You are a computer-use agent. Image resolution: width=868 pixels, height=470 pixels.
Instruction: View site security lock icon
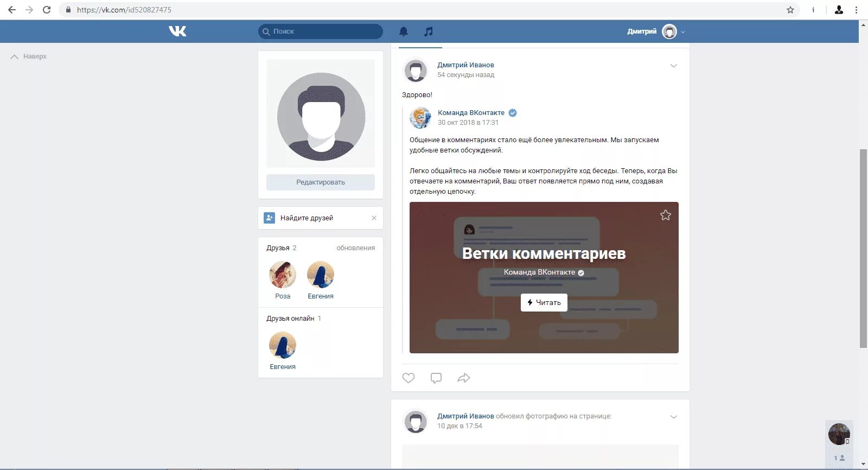[x=68, y=10]
